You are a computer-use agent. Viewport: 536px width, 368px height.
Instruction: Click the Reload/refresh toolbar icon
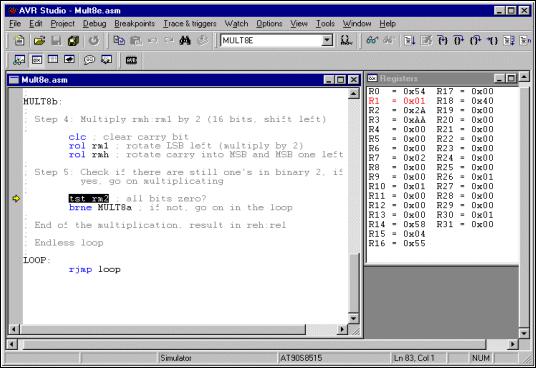pos(94,41)
